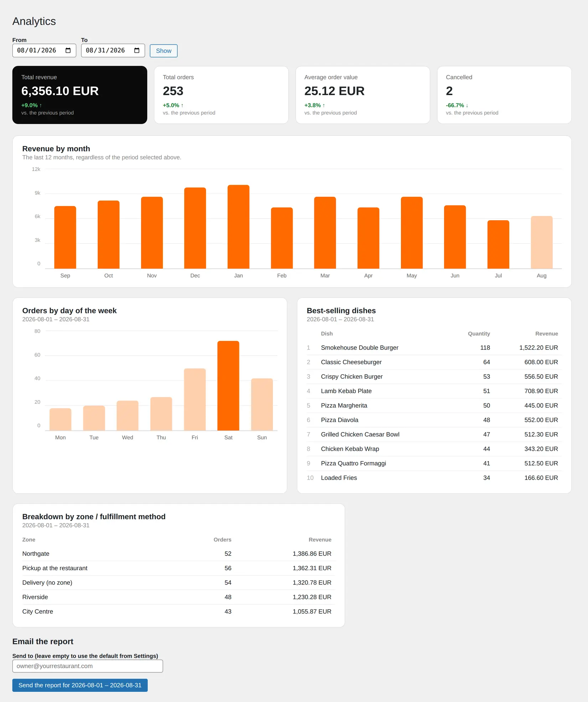Click the Northgate zone row
Image resolution: width=588 pixels, height=702 pixels.
pyautogui.click(x=179, y=554)
